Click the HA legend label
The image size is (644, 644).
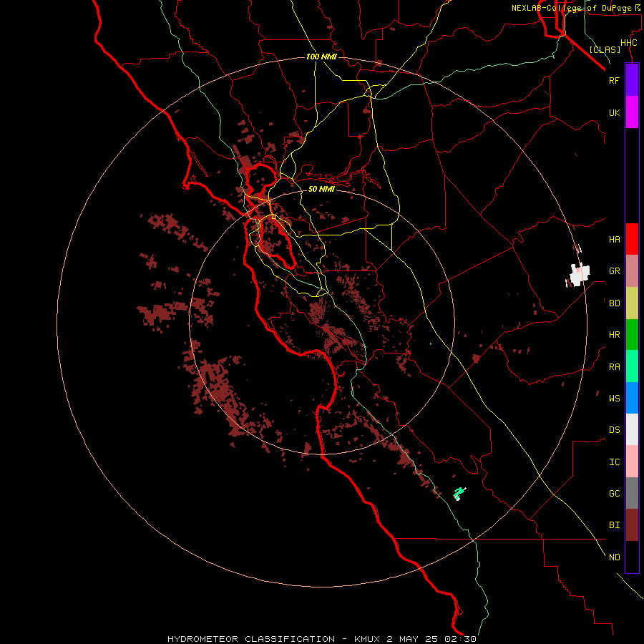(614, 239)
